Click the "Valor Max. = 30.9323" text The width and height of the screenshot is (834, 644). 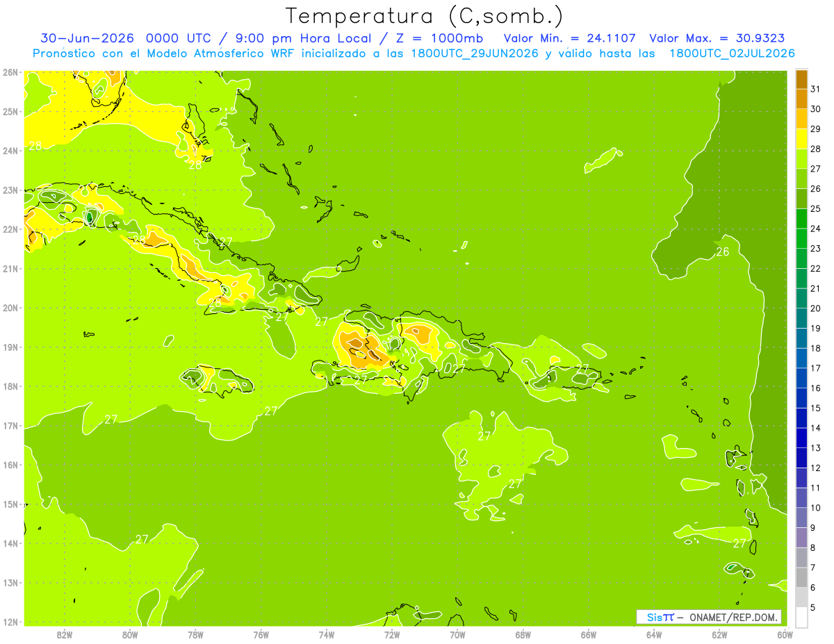(717, 38)
